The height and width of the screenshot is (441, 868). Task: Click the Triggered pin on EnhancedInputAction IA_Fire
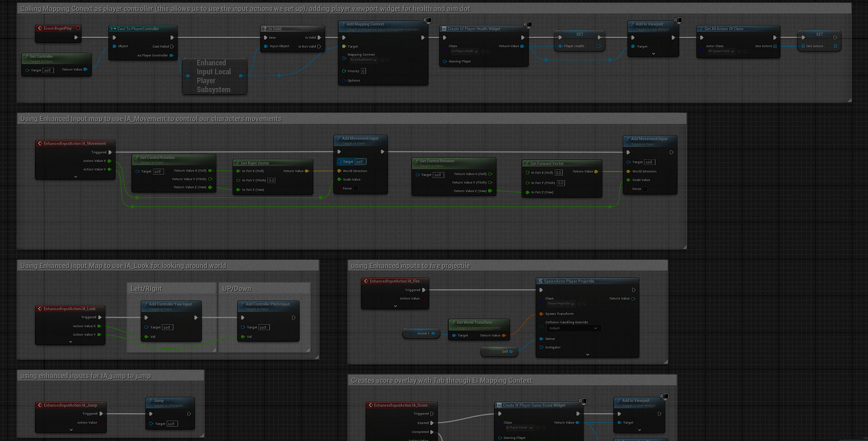tap(424, 290)
